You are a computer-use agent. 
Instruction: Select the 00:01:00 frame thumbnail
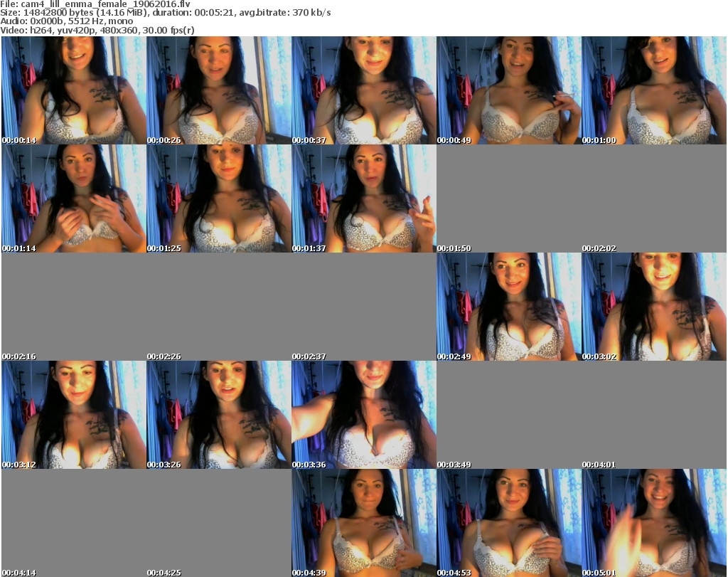(x=654, y=90)
